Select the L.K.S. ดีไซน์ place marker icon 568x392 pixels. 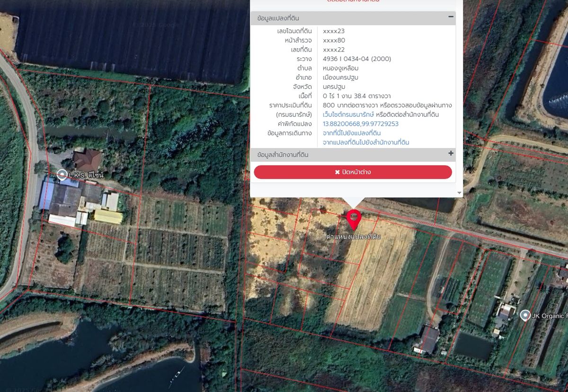(62, 175)
